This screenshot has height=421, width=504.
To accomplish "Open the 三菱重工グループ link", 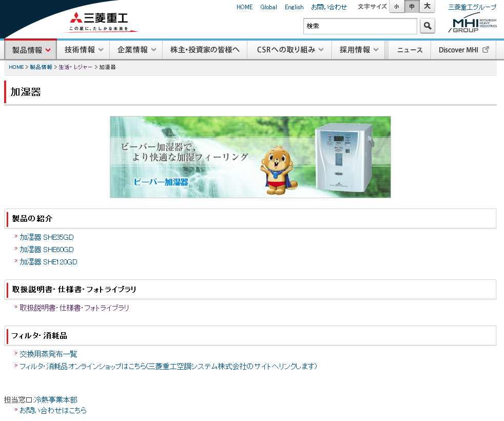I will coord(473,7).
